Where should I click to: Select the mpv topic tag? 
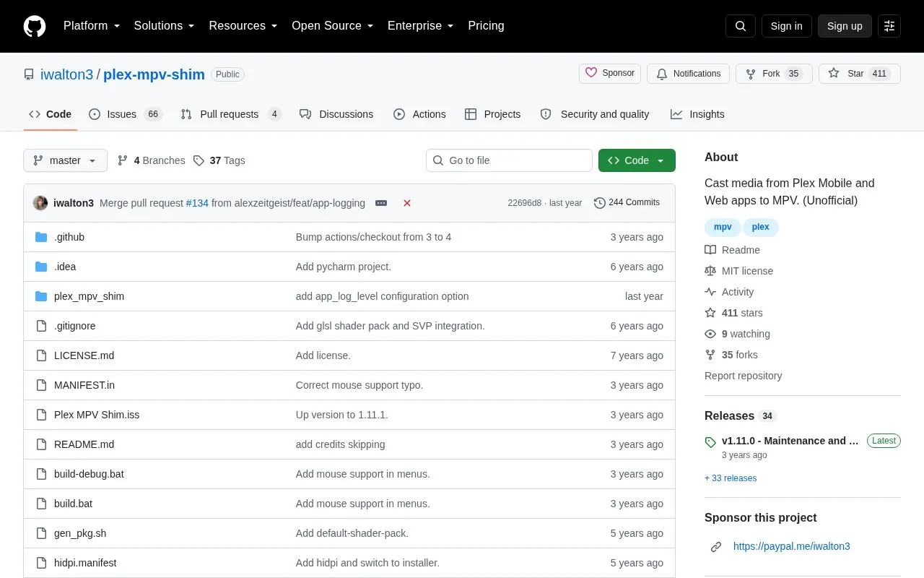coord(723,227)
